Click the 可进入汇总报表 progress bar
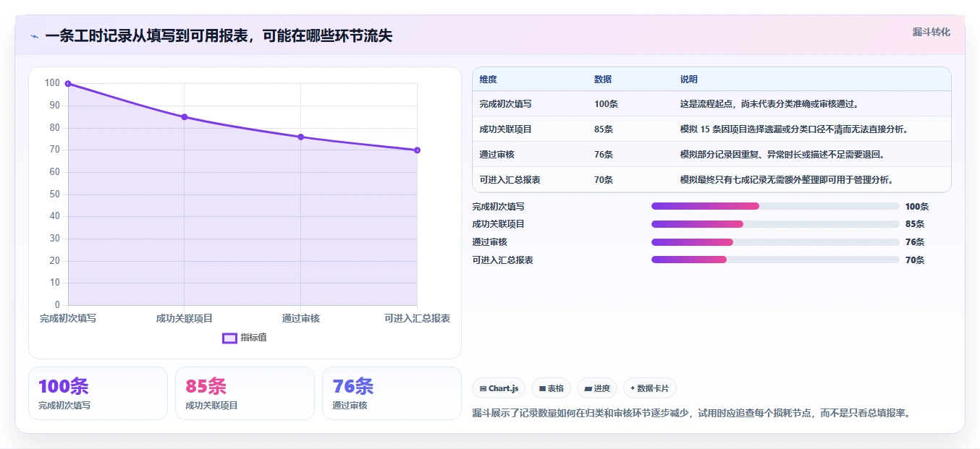Image resolution: width=980 pixels, height=449 pixels. tap(775, 260)
